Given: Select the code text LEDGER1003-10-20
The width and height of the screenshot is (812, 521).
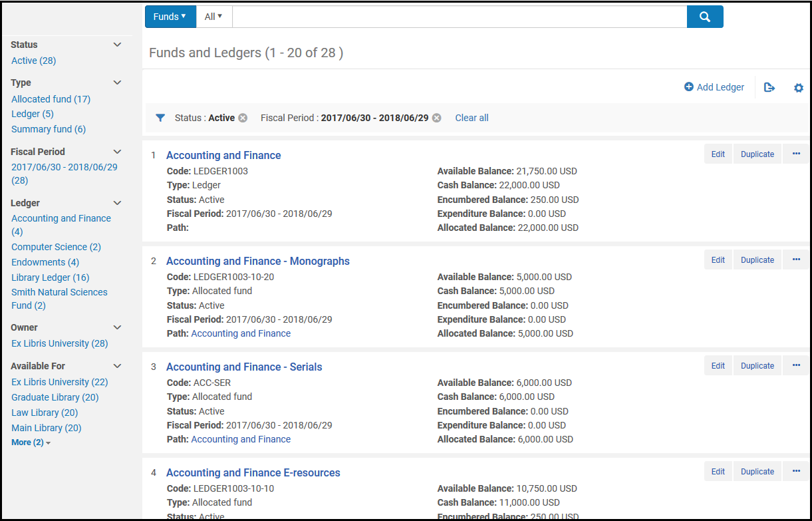Looking at the screenshot, I should coord(233,277).
